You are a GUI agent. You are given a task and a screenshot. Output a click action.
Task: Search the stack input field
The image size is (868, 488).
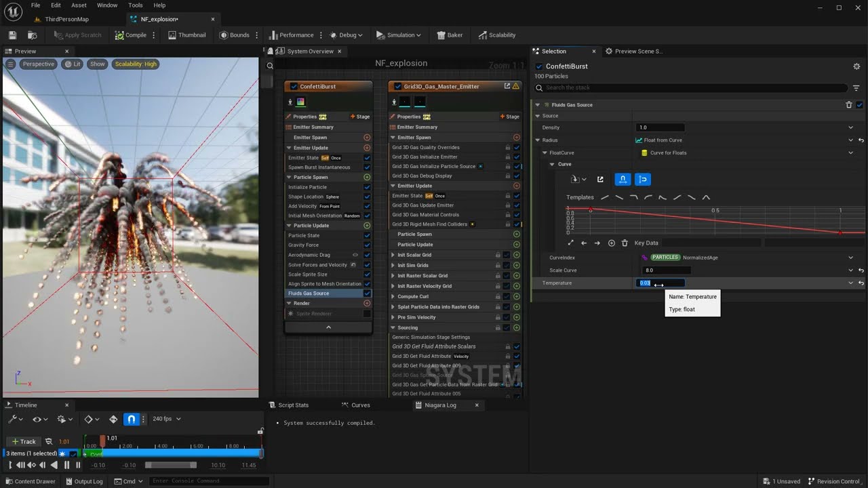pyautogui.click(x=690, y=87)
